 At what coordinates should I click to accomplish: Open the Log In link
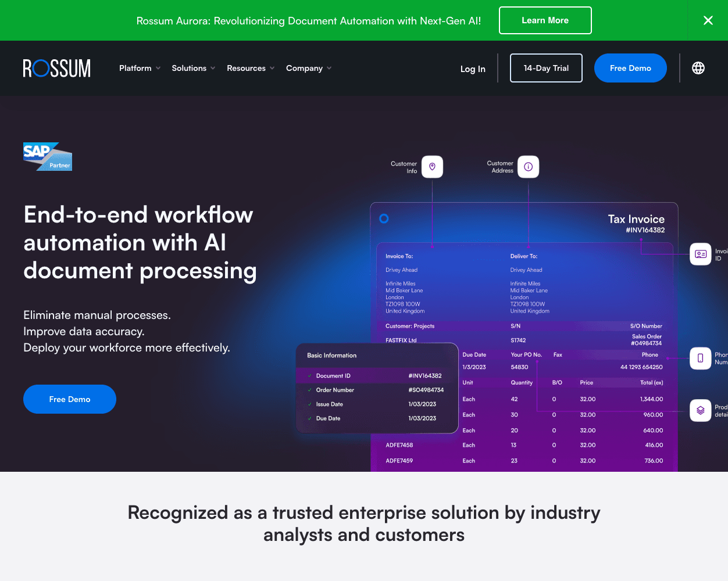tap(473, 69)
